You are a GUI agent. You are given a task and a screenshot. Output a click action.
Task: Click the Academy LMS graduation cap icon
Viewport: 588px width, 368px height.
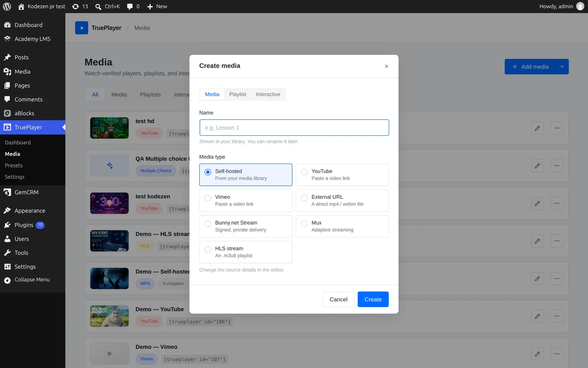7,39
